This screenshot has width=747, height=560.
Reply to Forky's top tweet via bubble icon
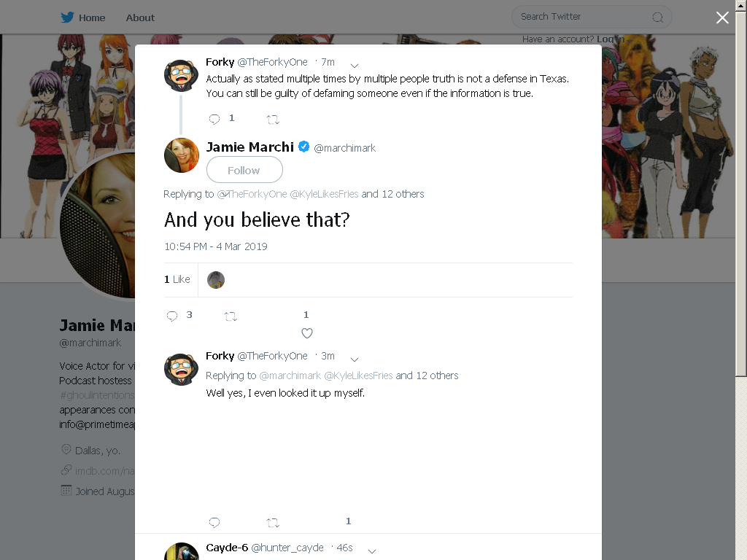click(214, 119)
